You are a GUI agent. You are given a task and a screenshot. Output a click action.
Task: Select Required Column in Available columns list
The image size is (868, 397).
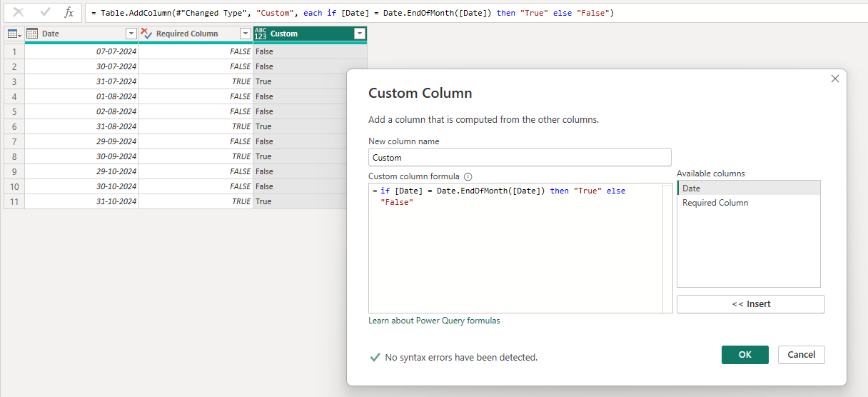pos(749,203)
